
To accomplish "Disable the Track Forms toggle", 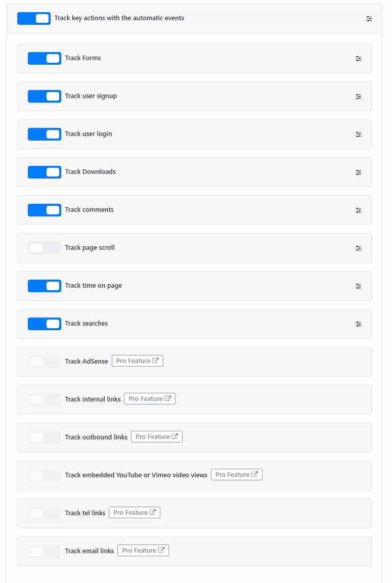I will pos(45,58).
